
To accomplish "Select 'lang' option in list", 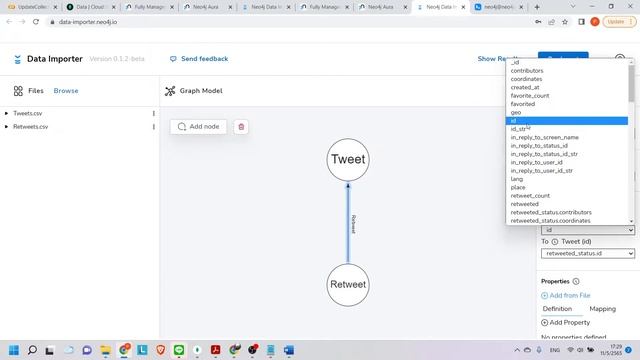I will pos(567,179).
